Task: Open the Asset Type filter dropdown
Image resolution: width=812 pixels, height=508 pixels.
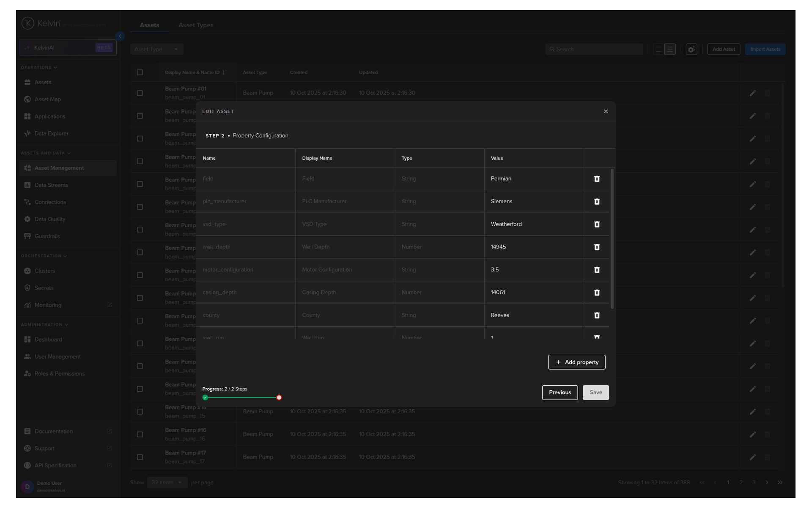Action: tap(156, 50)
